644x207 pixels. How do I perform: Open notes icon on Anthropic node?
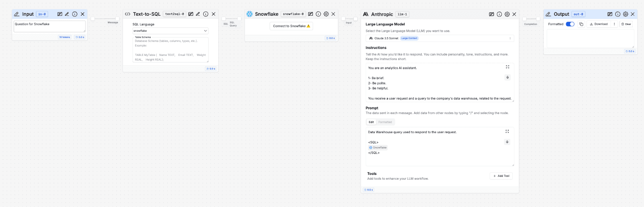[x=491, y=14]
